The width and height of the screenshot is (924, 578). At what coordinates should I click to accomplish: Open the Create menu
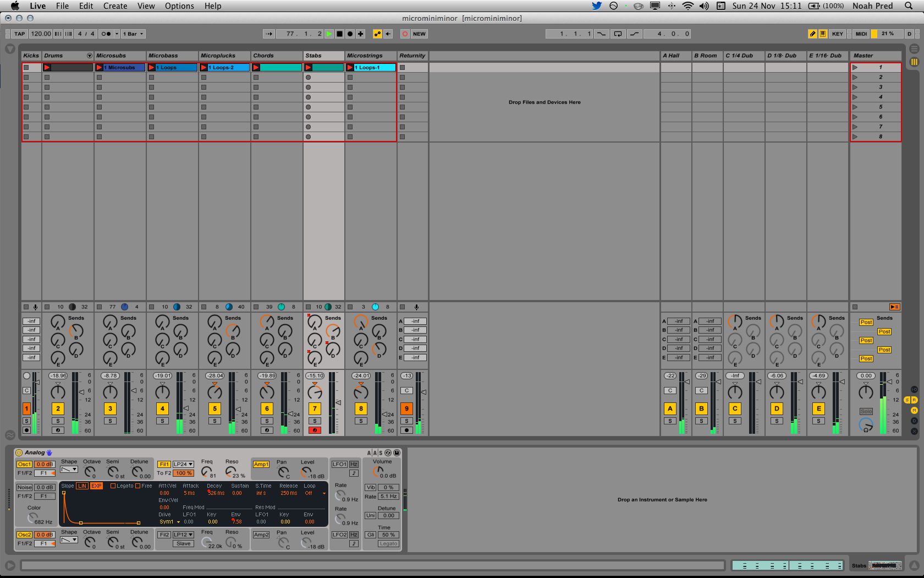click(116, 6)
